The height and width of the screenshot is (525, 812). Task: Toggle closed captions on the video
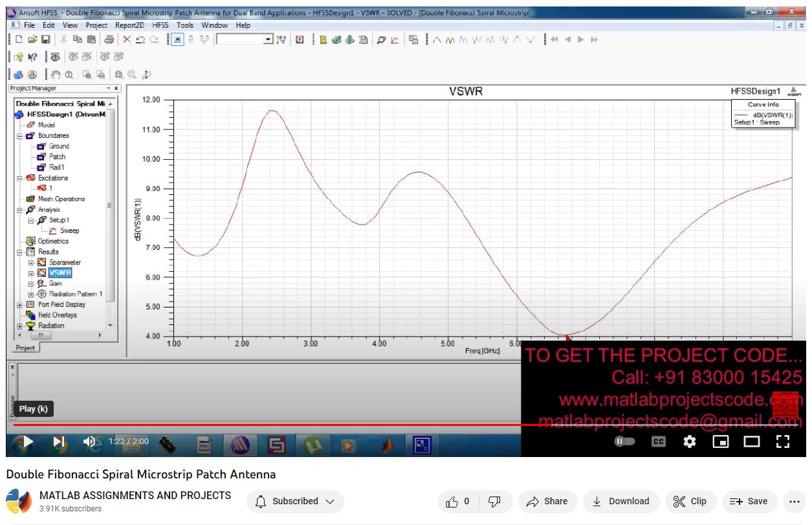(658, 441)
